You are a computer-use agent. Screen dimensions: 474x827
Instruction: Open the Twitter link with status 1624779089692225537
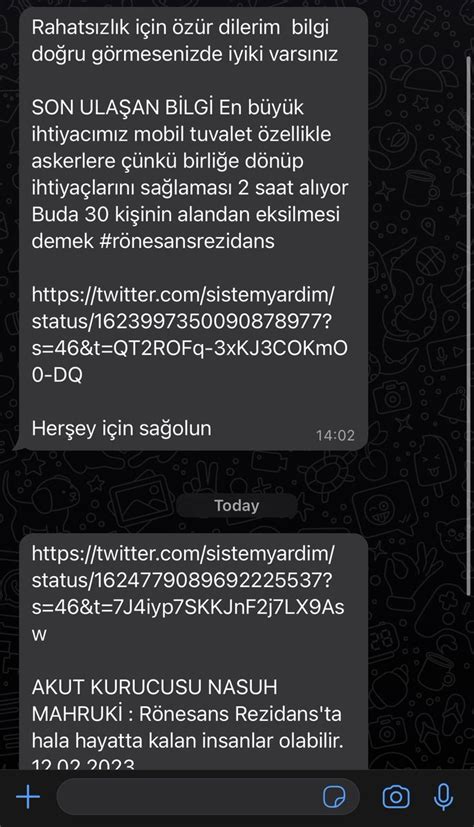click(188, 593)
